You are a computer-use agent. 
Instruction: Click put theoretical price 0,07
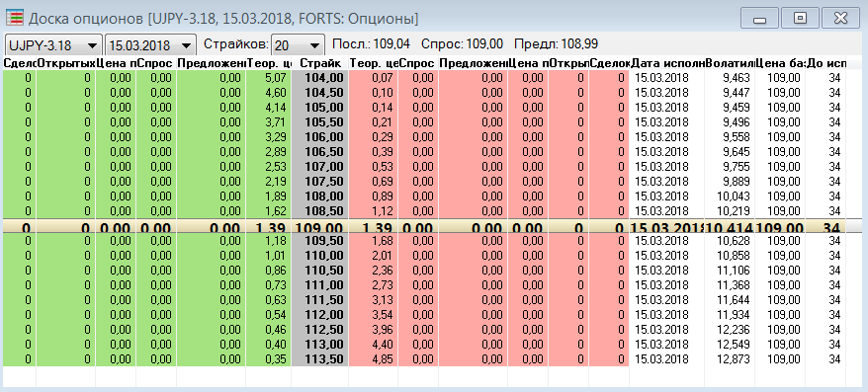[x=373, y=78]
